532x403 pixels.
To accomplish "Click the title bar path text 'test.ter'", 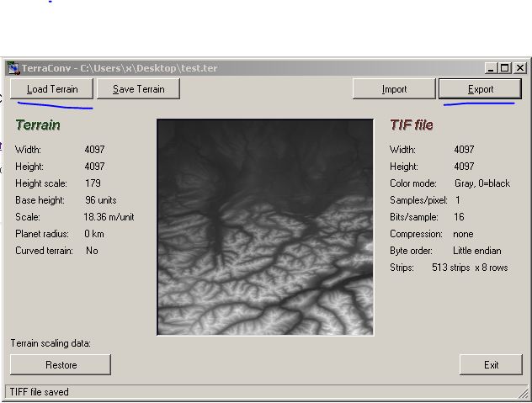I will point(199,68).
